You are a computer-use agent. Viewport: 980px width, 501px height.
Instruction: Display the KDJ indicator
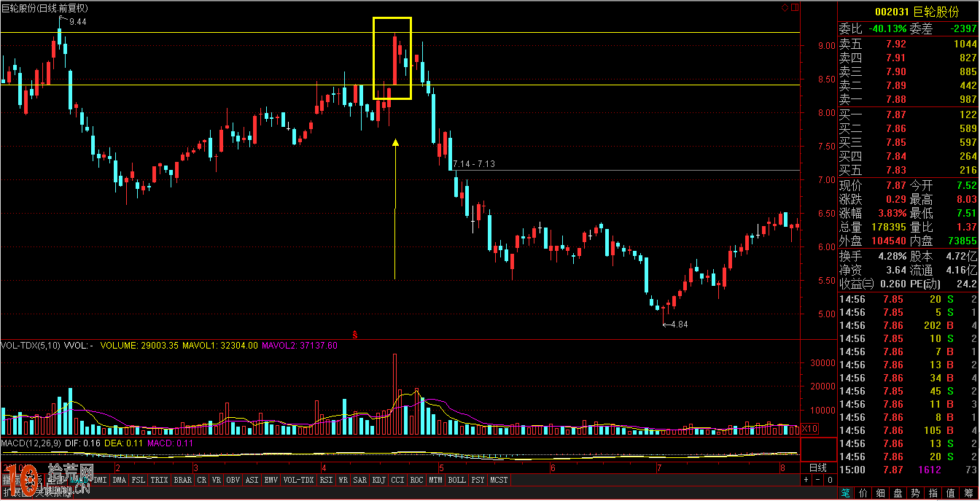(379, 480)
